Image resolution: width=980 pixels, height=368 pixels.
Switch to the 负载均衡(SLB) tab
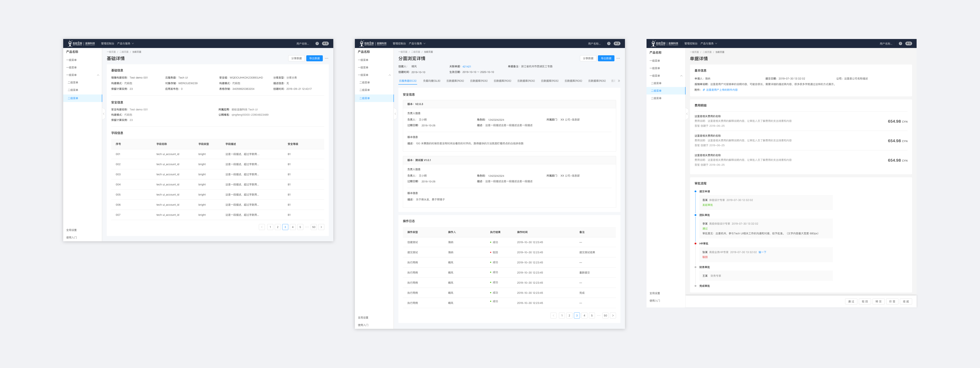[x=431, y=81]
